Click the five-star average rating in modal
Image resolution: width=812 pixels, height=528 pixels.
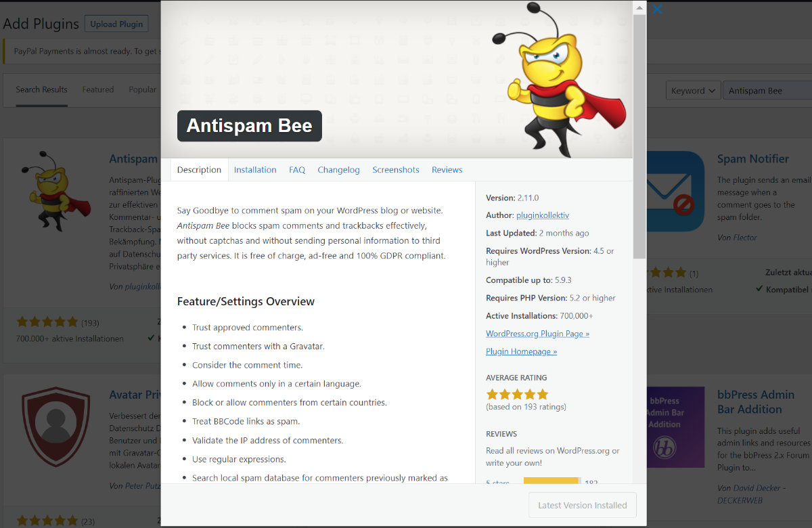(517, 394)
